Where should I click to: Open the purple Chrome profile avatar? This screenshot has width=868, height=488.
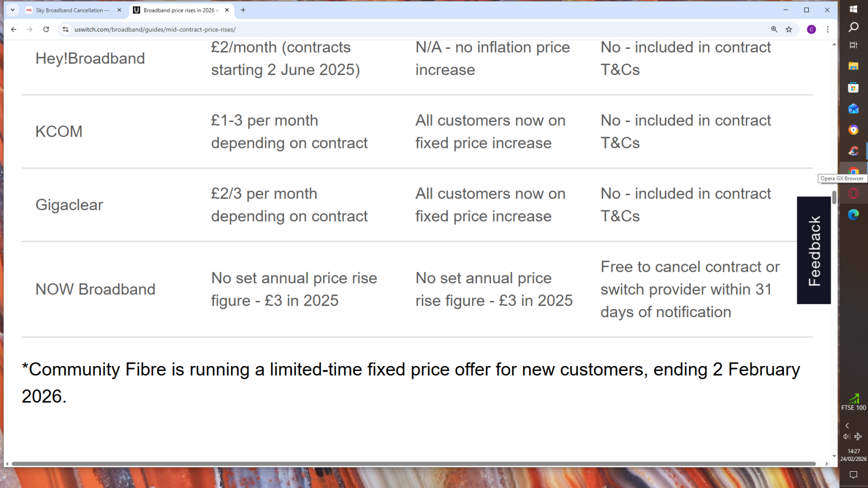click(812, 29)
